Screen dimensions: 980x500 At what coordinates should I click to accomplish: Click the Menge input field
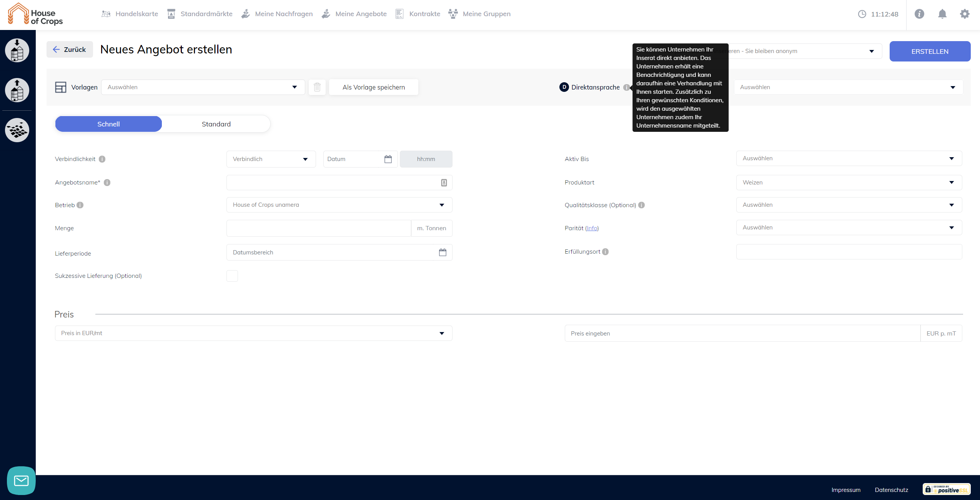tap(318, 228)
